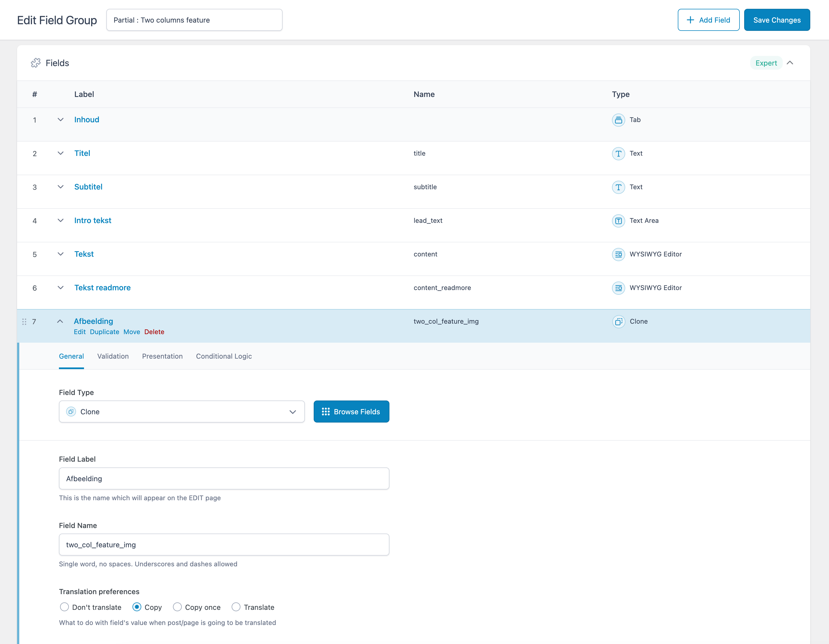Focus the Field Label input
Image resolution: width=829 pixels, height=644 pixels.
224,478
